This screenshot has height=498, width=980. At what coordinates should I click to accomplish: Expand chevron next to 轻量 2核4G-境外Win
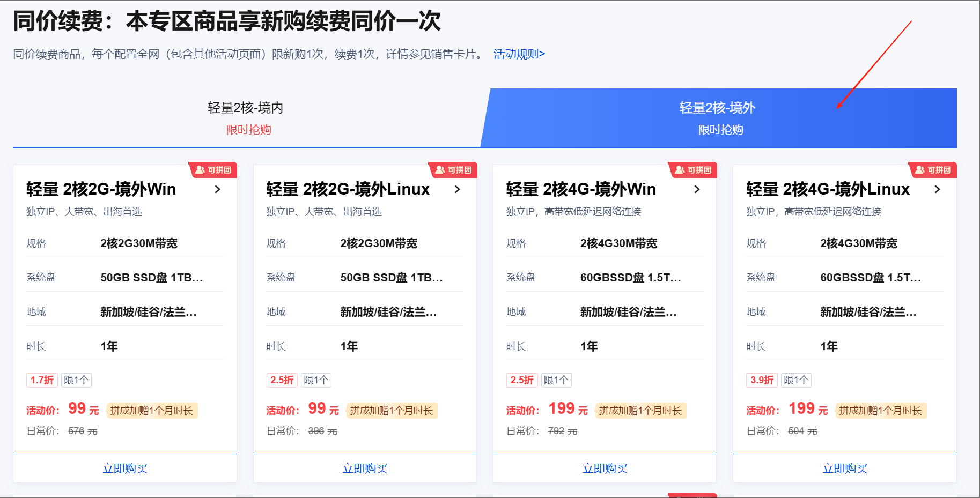click(697, 189)
